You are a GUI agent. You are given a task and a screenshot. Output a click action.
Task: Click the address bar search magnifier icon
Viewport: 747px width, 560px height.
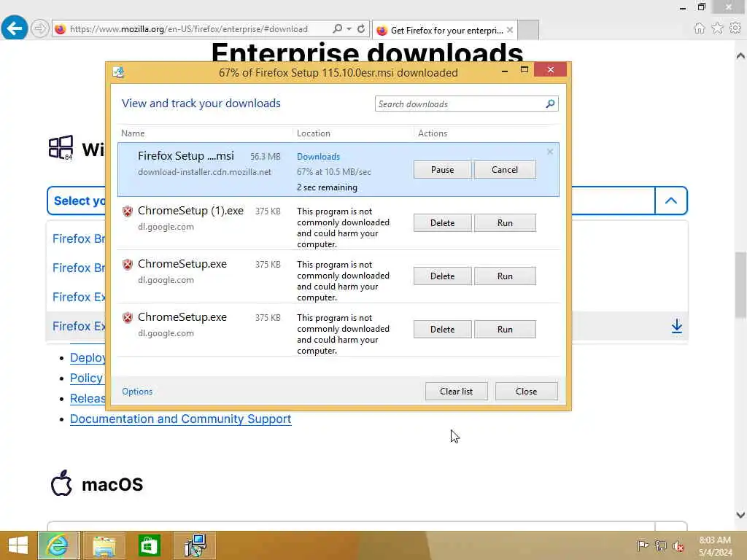[337, 28]
